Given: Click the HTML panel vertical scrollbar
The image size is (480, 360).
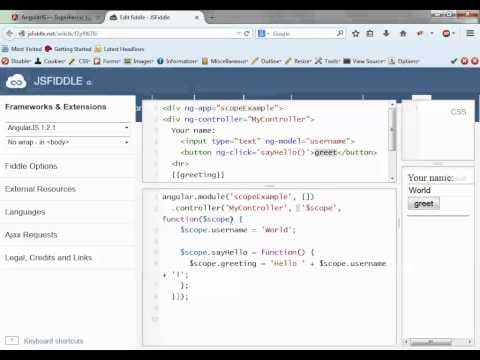Looking at the screenshot, I should coord(393,130).
